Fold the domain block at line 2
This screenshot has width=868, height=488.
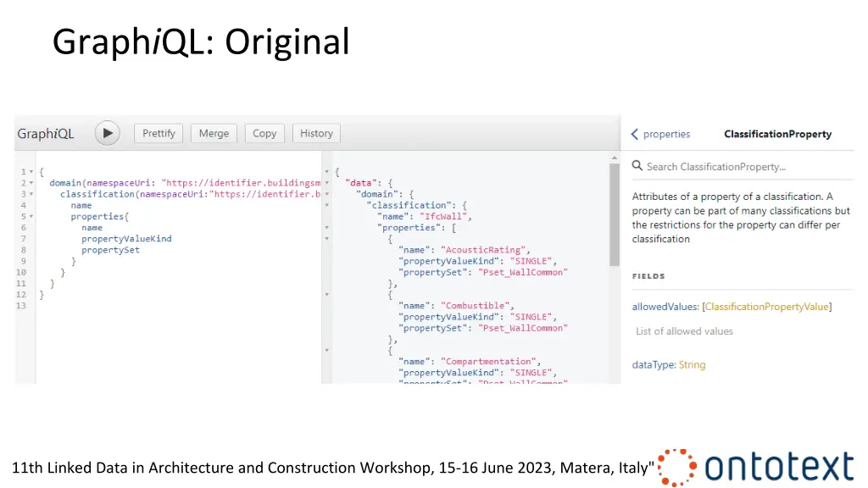coord(31,183)
